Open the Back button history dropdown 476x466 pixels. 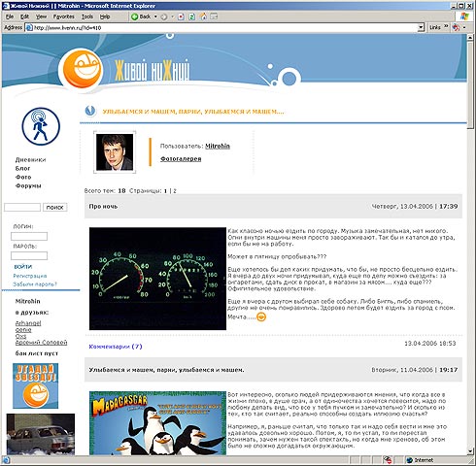pyautogui.click(x=155, y=17)
